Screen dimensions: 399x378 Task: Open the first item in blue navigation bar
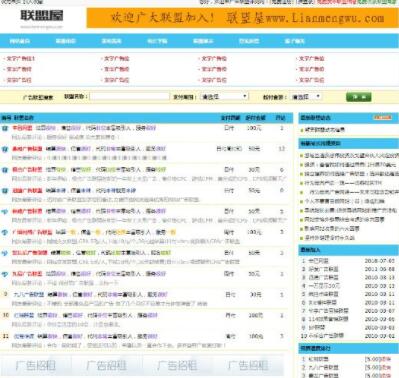click(20, 41)
